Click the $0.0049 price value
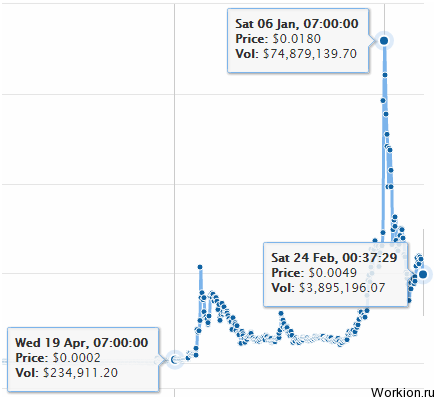 [x=333, y=273]
